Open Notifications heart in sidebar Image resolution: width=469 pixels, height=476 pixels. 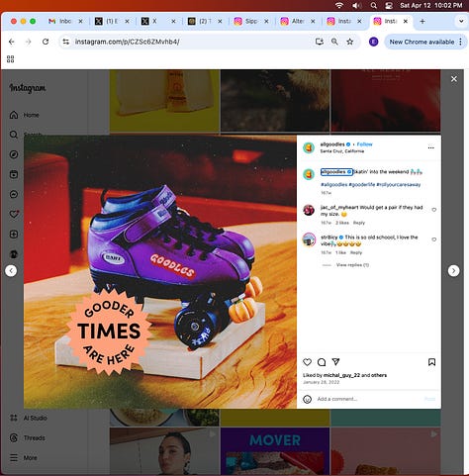(x=14, y=214)
